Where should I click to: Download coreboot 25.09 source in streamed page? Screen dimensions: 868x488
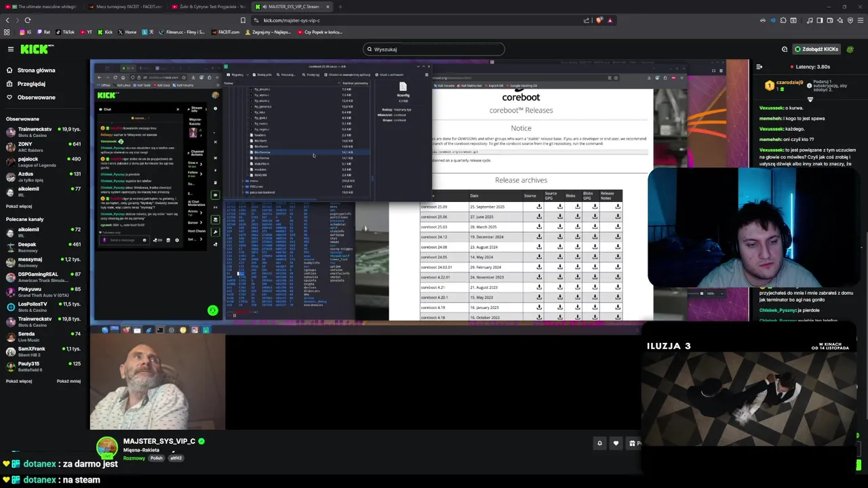point(539,207)
